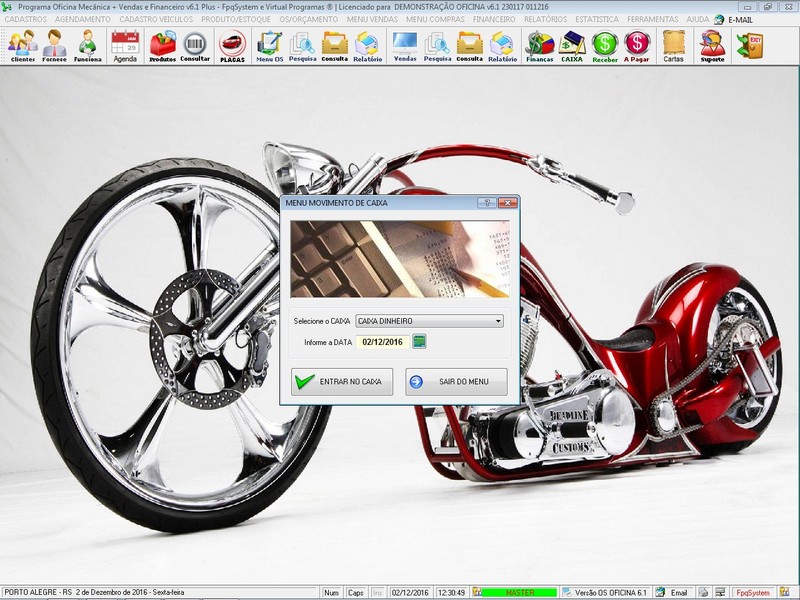Click the Num indicator in status bar
800x600 pixels.
[x=331, y=593]
